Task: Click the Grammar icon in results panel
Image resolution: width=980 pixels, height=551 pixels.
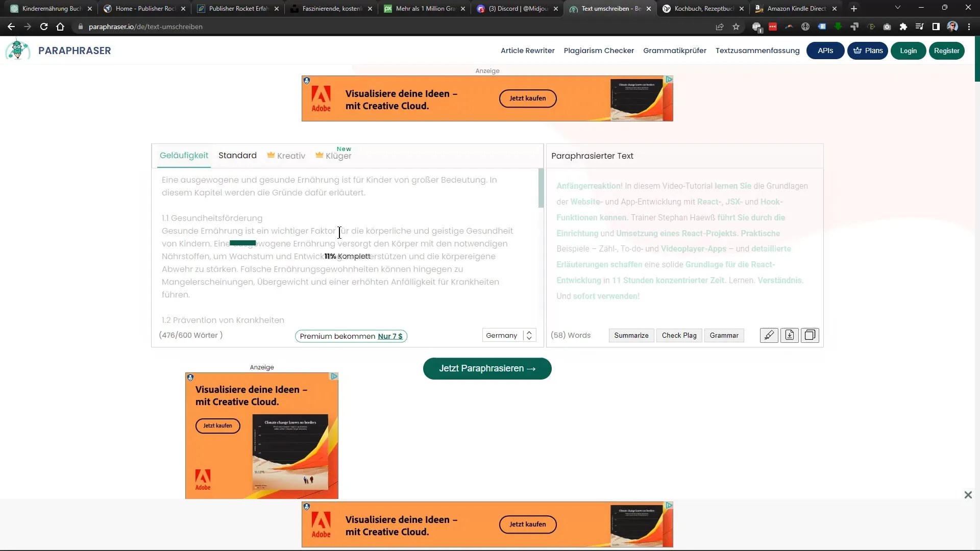Action: pyautogui.click(x=724, y=335)
